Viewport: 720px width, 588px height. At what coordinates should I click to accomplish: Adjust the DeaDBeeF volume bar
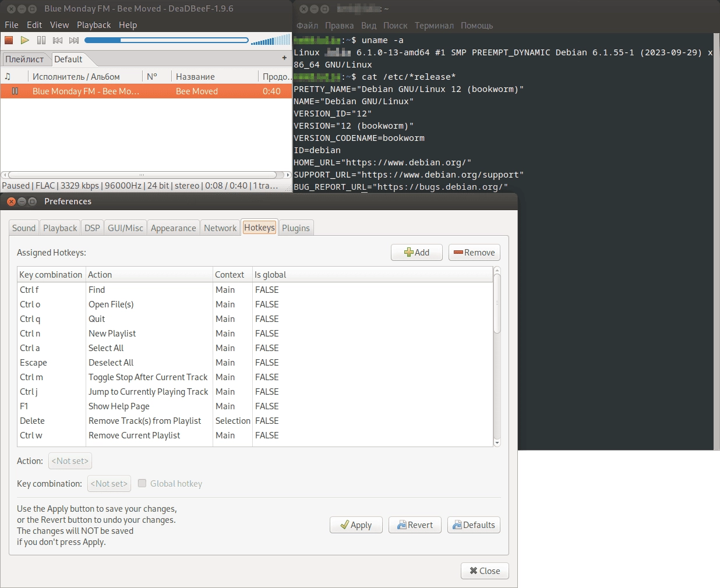click(271, 40)
